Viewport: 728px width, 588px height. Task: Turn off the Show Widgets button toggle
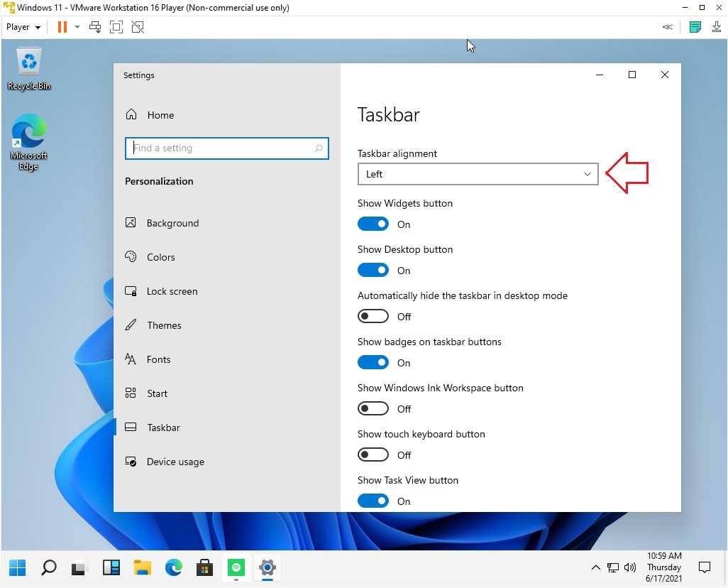pyautogui.click(x=373, y=224)
